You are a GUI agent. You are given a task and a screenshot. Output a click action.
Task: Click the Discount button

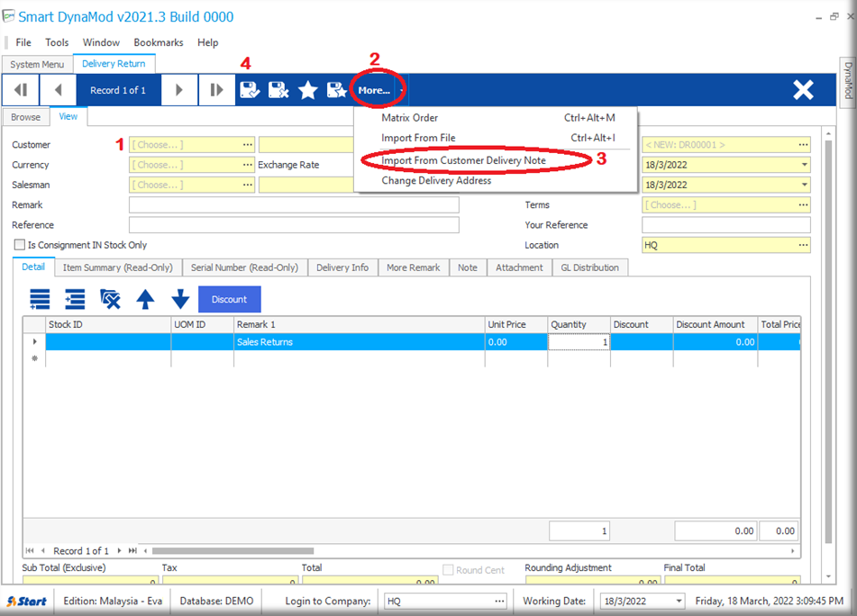(229, 300)
